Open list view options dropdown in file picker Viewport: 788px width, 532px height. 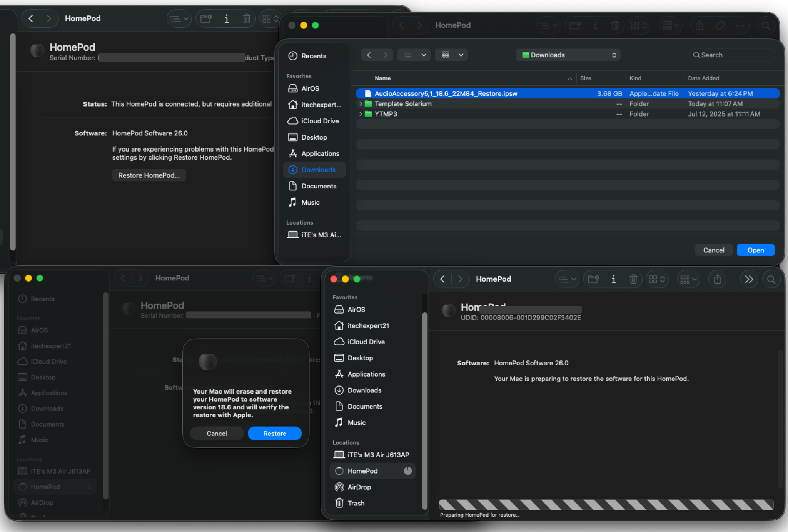click(414, 55)
